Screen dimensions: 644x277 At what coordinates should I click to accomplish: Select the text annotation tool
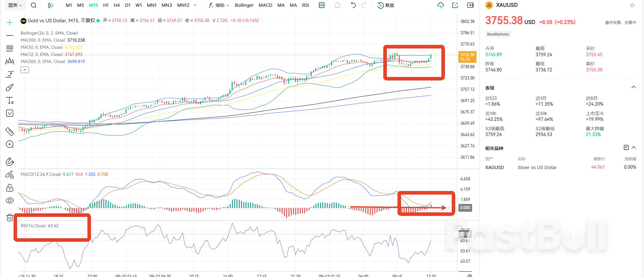pyautogui.click(x=10, y=101)
